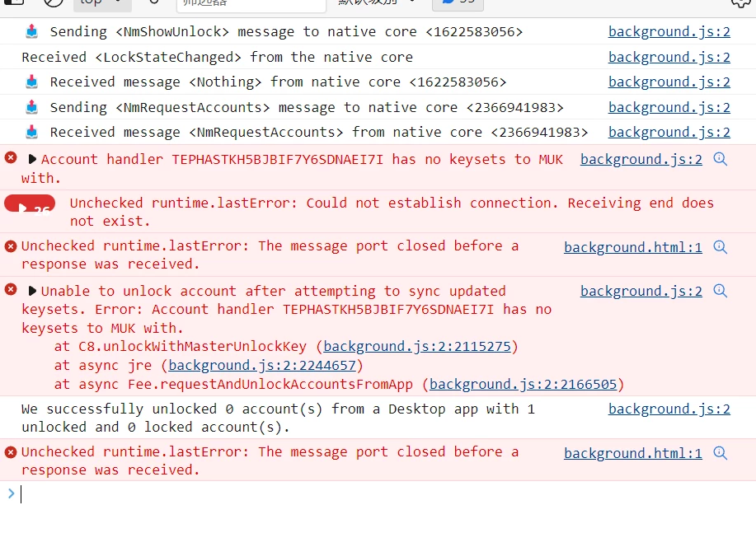This screenshot has height=533, width=756.
Task: Focus the console filter input field
Action: pos(251,4)
